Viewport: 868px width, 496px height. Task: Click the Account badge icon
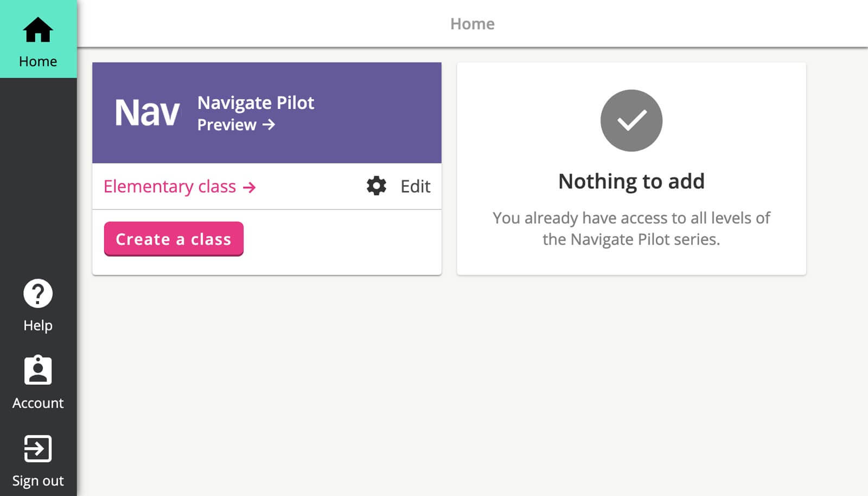pyautogui.click(x=38, y=370)
